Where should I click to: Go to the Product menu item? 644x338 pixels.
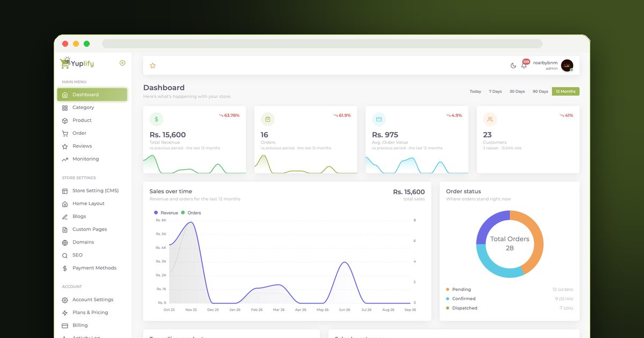point(92,120)
